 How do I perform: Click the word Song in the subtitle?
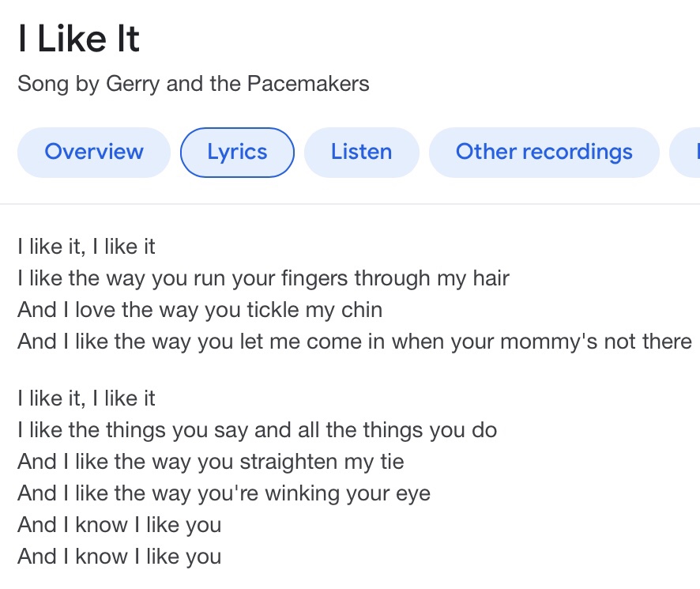pyautogui.click(x=43, y=84)
